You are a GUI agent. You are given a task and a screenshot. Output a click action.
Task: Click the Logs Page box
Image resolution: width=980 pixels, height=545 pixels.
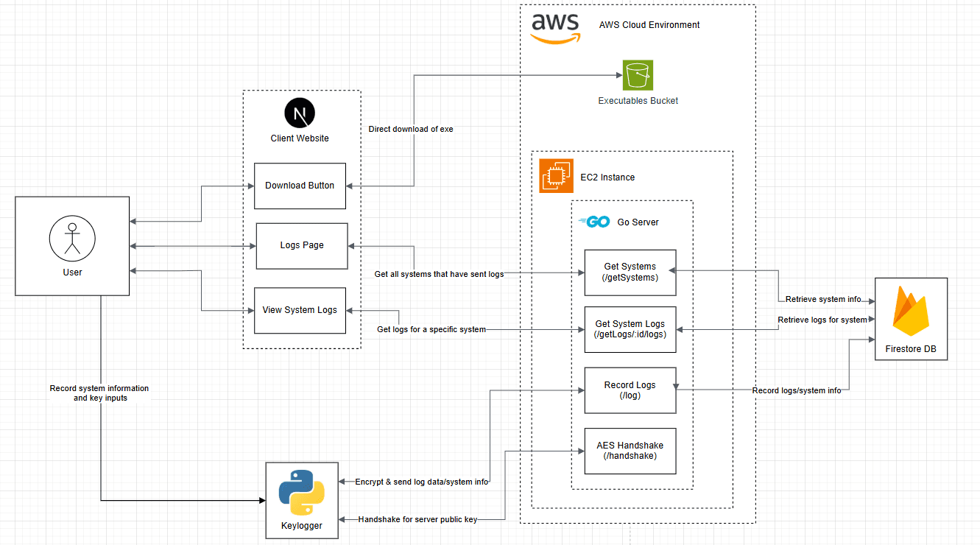(x=302, y=246)
